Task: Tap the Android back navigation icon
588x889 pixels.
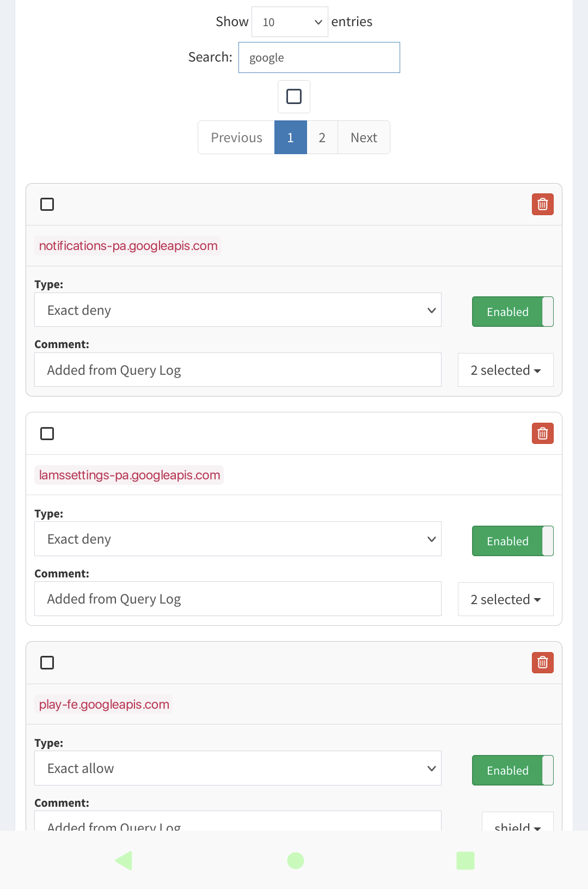Action: [124, 861]
